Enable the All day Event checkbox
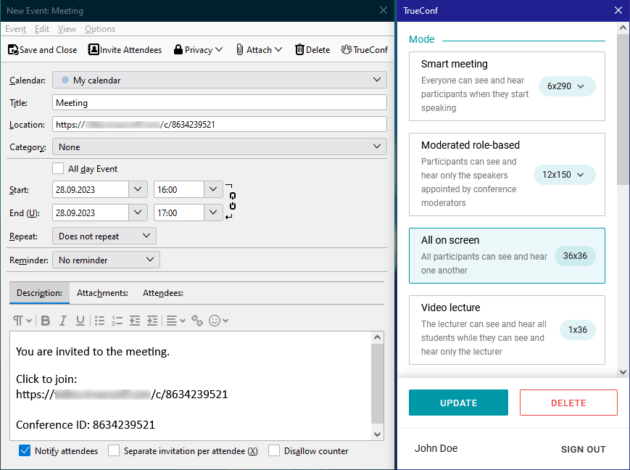Viewport: 630px width, 470px height. coord(58,168)
